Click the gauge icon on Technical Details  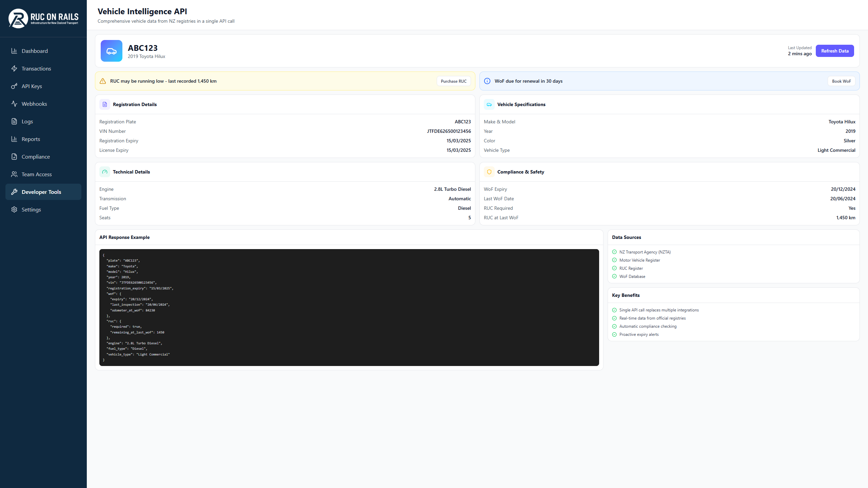104,172
